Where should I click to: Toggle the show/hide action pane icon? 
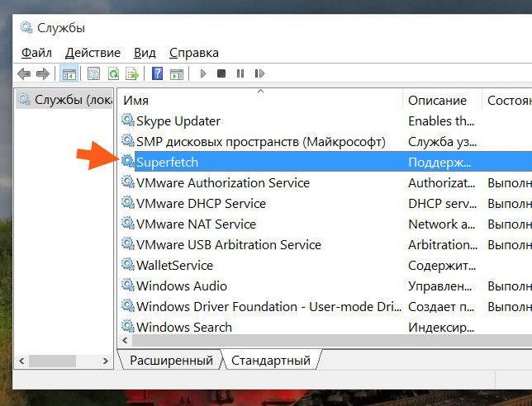click(177, 73)
